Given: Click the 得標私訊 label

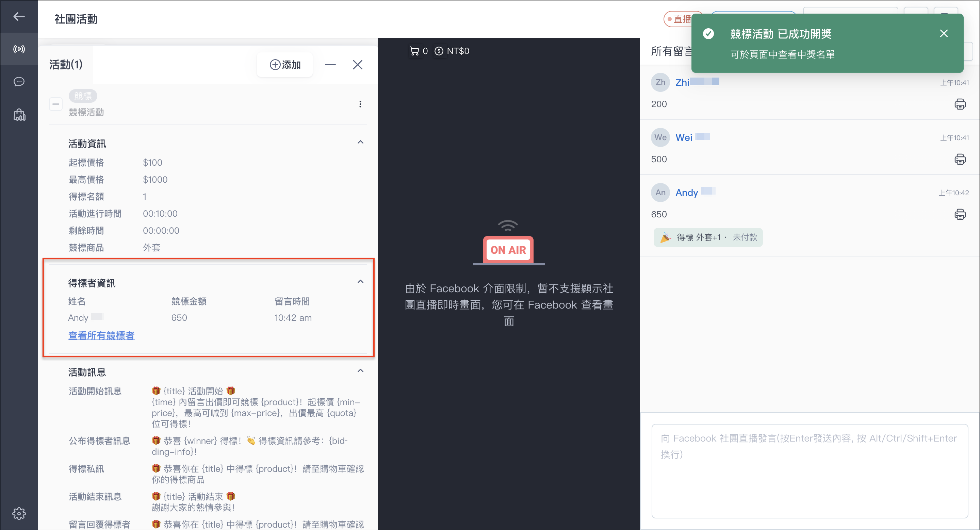Looking at the screenshot, I should pyautogui.click(x=86, y=469).
